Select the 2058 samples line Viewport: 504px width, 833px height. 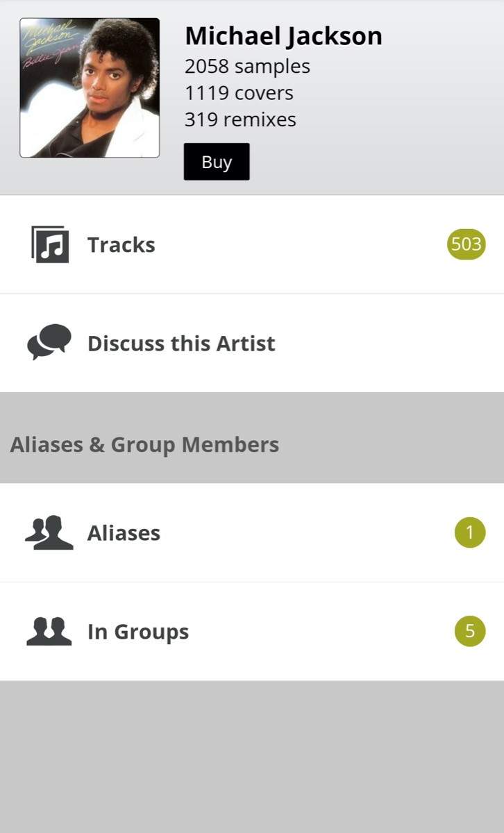(247, 67)
